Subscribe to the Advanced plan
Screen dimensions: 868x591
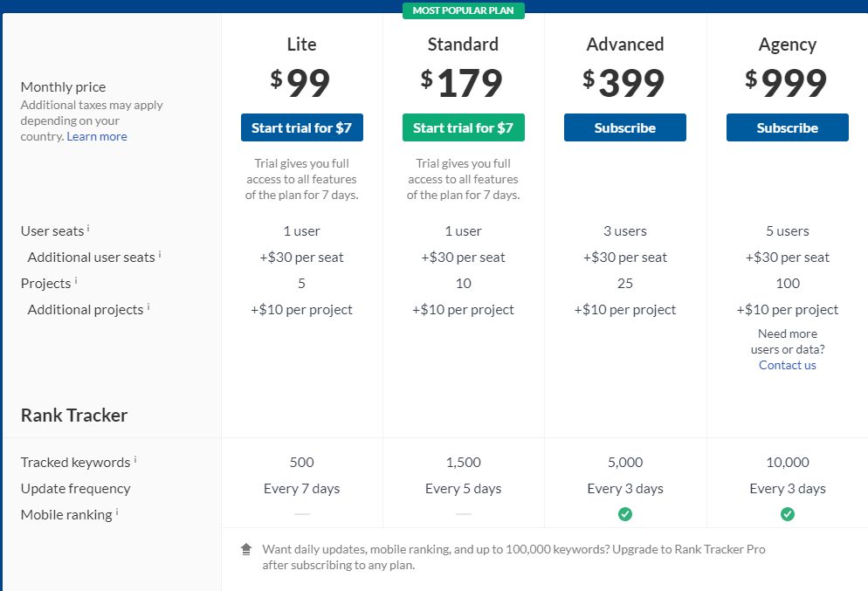click(x=625, y=127)
